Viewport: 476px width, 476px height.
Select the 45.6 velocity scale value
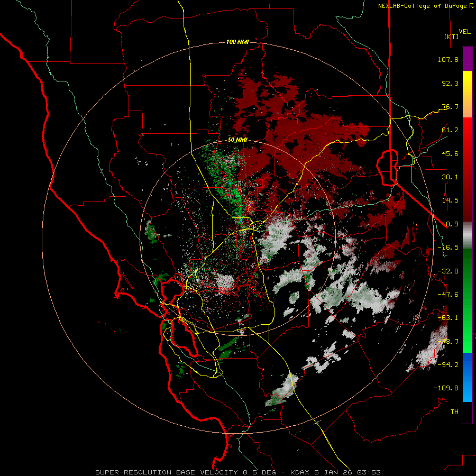point(450,153)
